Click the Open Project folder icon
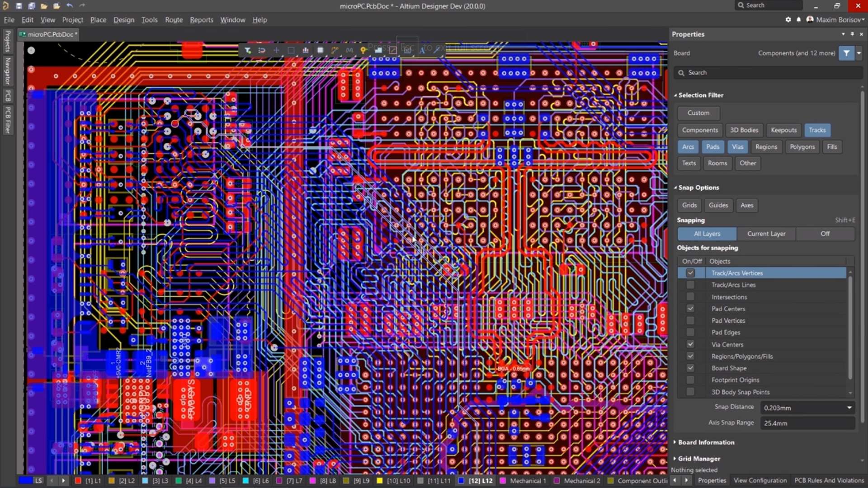This screenshot has height=488, width=868. [57, 6]
